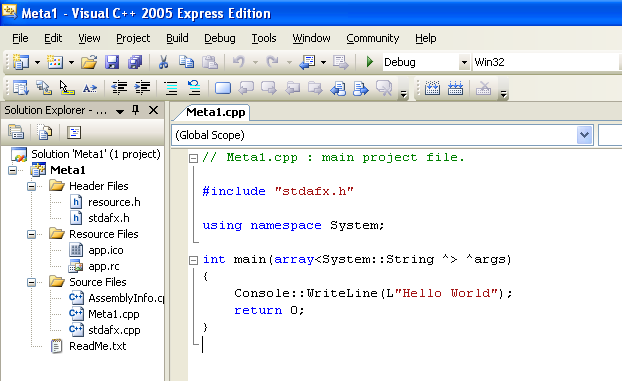The image size is (622, 381).
Task: Click the Display Object Member List icon
Action: (x=20, y=88)
